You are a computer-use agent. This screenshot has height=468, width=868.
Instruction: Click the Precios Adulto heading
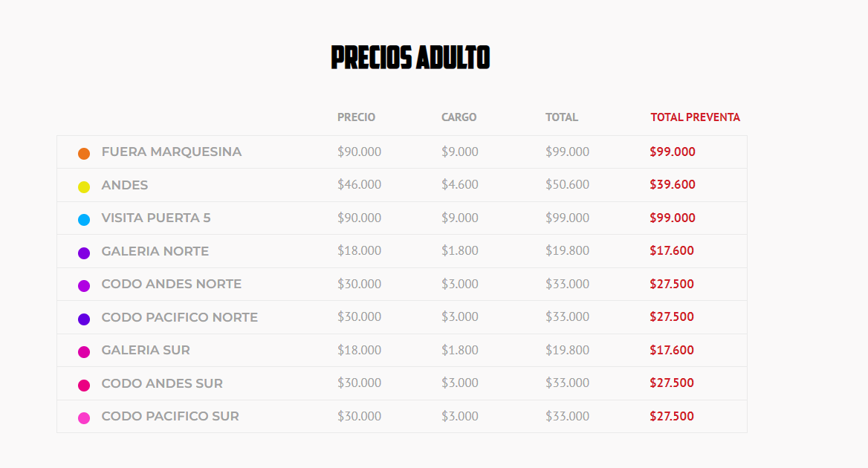(410, 57)
